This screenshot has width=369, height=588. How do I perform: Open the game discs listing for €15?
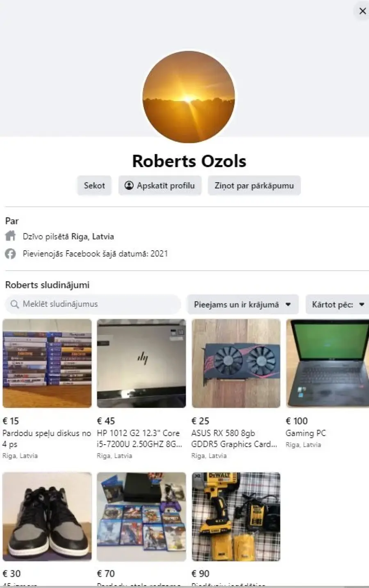(47, 363)
